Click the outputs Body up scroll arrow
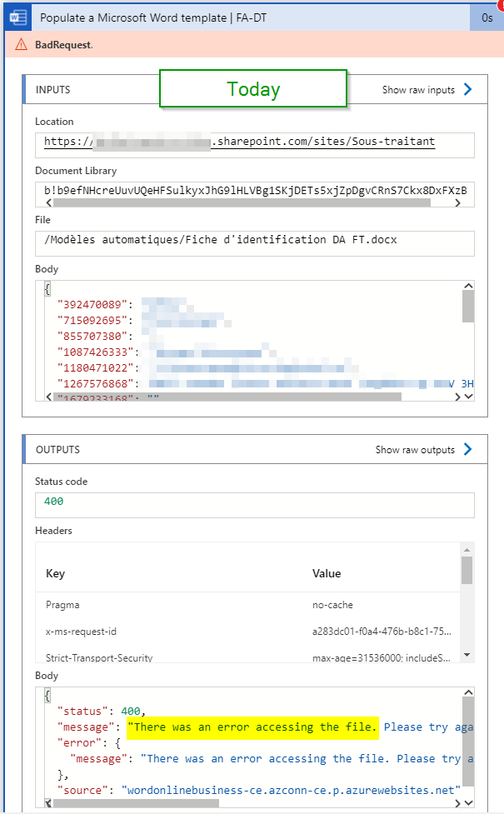 pyautogui.click(x=468, y=692)
